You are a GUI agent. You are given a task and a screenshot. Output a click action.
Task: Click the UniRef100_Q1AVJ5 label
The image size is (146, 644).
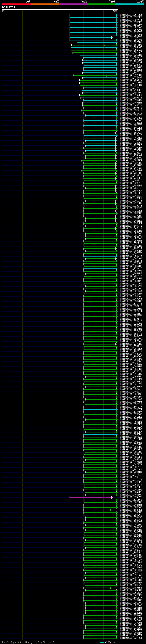point(131,135)
